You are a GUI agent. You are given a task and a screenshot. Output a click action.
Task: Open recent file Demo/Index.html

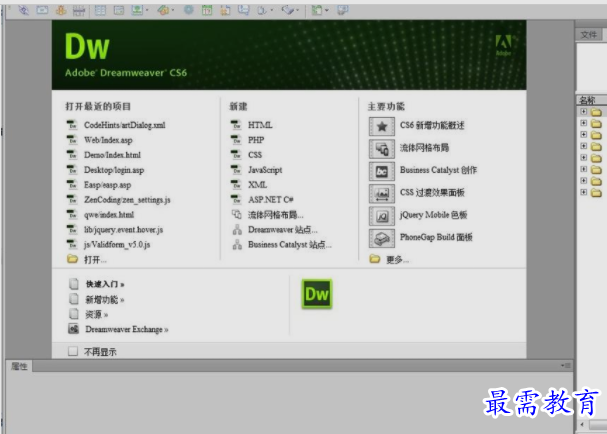tap(112, 155)
